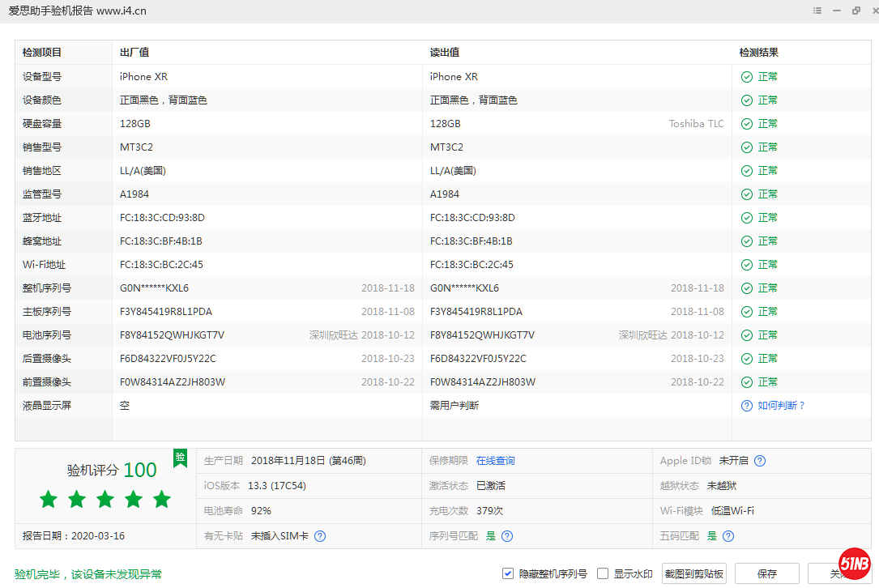
Task: Click the fifth green star in rating
Action: [x=161, y=500]
